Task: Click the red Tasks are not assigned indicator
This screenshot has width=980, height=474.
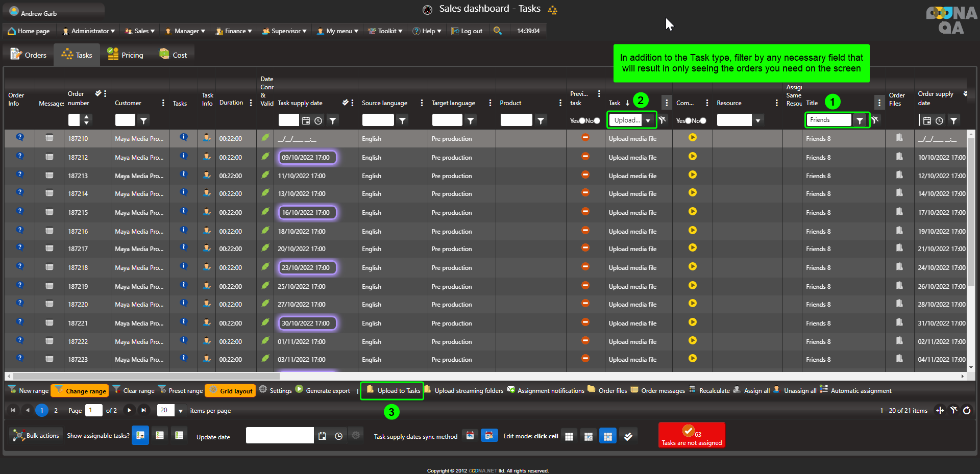Action: pyautogui.click(x=691, y=435)
